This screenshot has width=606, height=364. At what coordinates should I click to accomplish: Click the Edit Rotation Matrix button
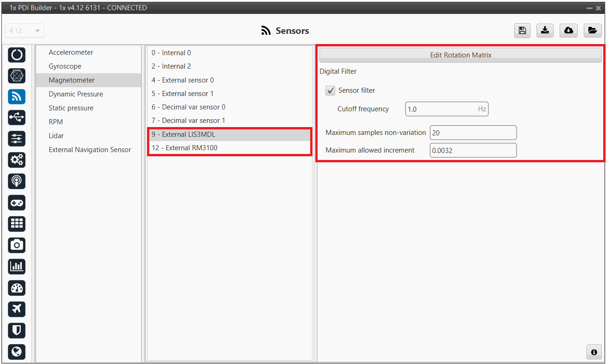tap(460, 55)
